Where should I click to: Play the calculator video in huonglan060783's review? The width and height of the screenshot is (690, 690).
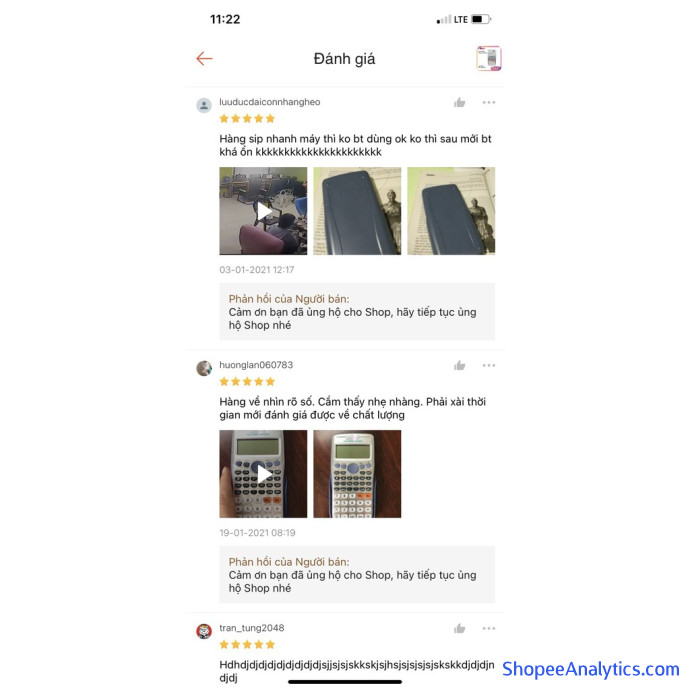point(263,474)
